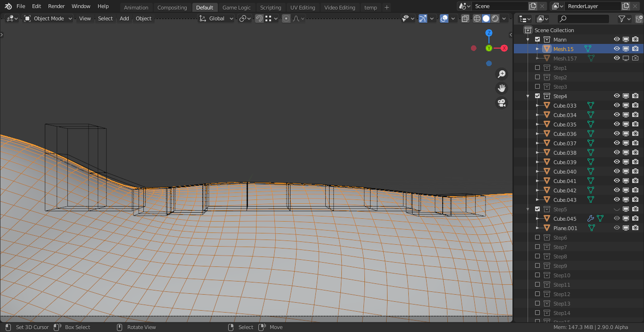
Task: Toggle Mesh.157 render camera icon
Action: 635,58
